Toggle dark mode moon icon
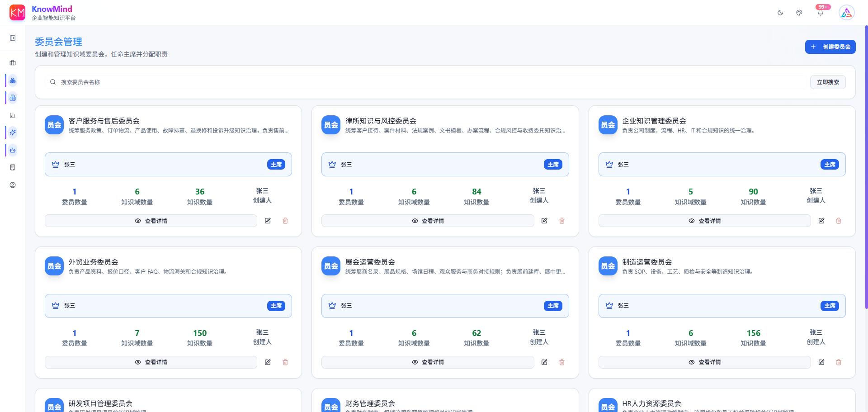 780,13
